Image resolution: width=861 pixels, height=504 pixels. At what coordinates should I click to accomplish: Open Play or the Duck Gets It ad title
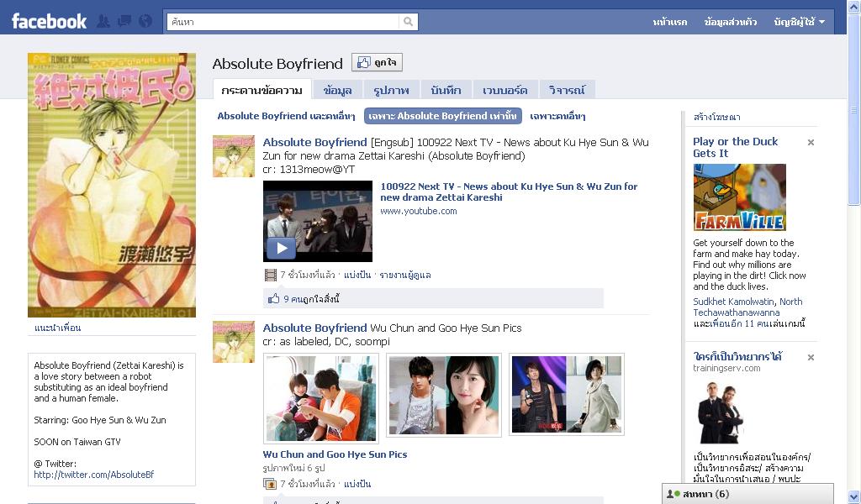(x=735, y=147)
